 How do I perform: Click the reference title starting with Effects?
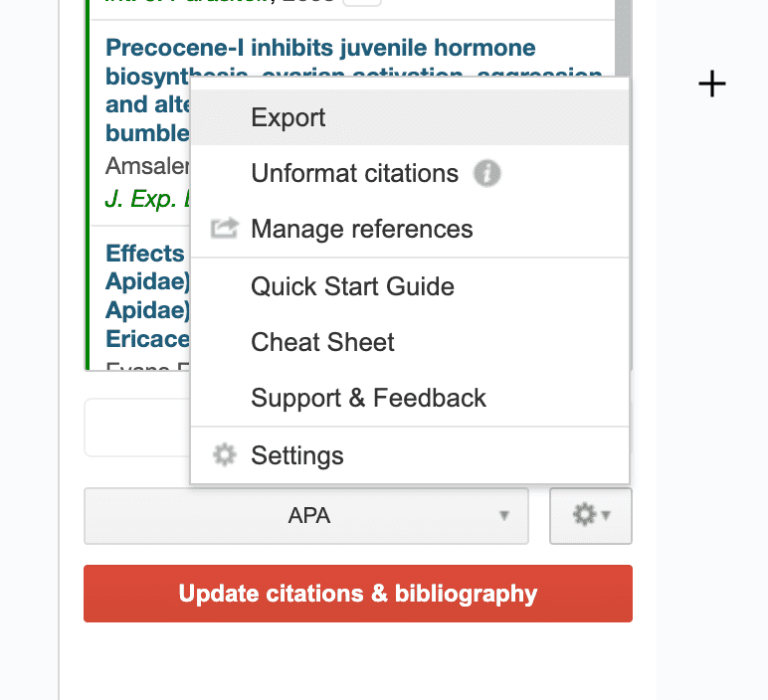[x=145, y=254]
